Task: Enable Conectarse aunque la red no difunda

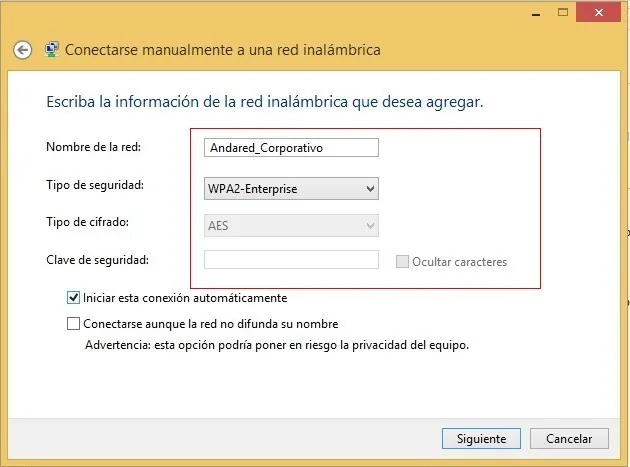Action: point(73,324)
